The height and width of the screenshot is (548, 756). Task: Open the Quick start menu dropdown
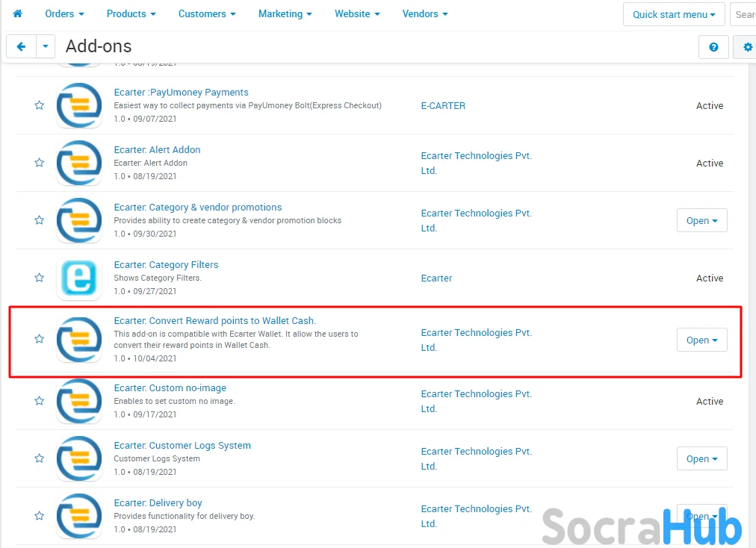674,14
